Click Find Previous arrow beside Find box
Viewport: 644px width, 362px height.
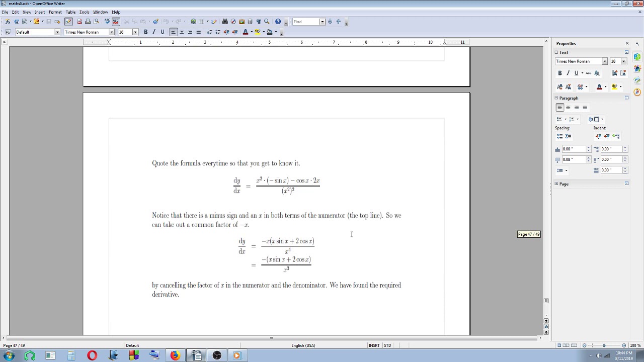(339, 22)
